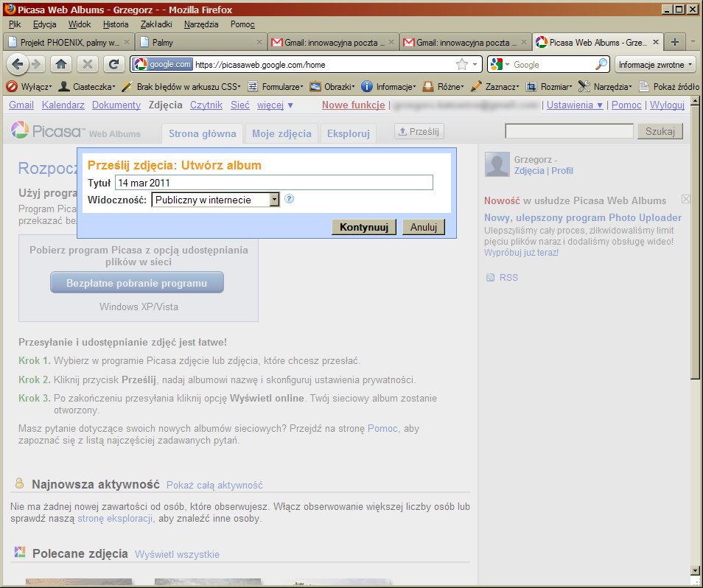Click the page scrollbar down arrow
Viewport: 703px width, 588px height.
(695, 571)
